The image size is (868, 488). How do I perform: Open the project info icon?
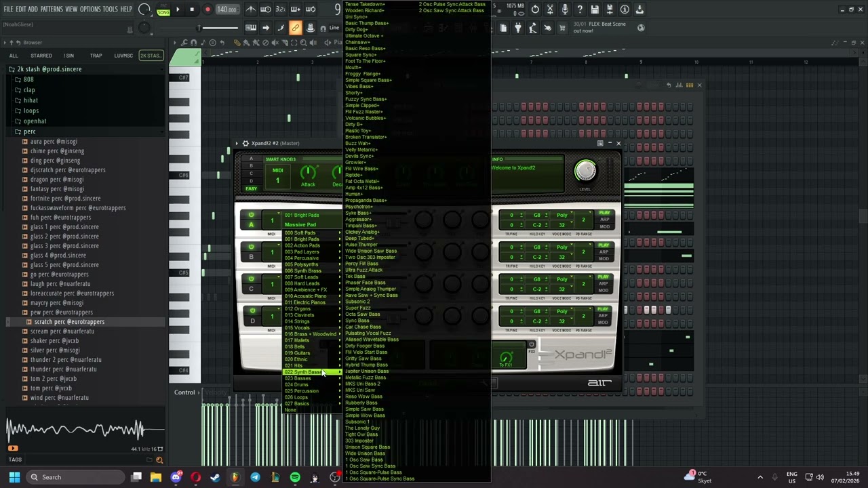(x=625, y=9)
